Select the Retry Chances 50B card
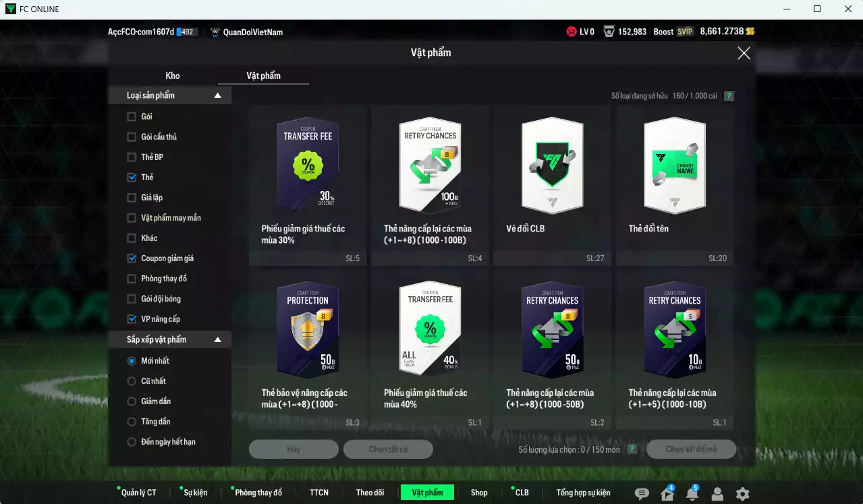 click(x=552, y=349)
